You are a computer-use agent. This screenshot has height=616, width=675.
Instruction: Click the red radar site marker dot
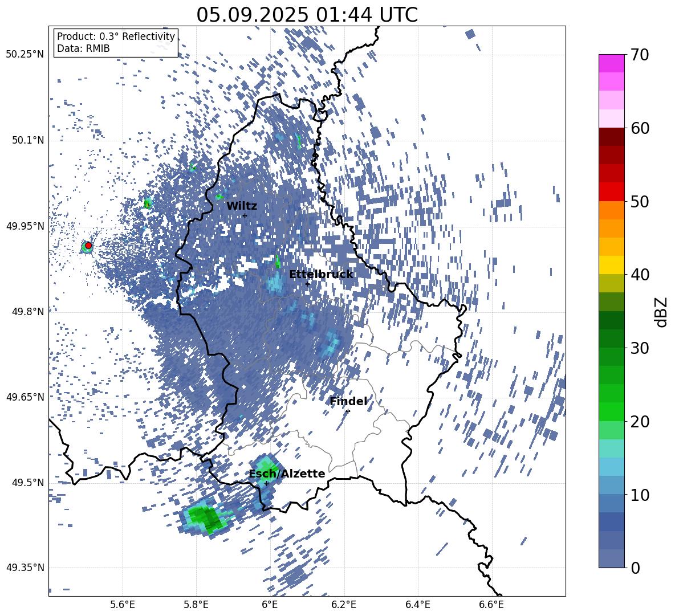coord(88,246)
